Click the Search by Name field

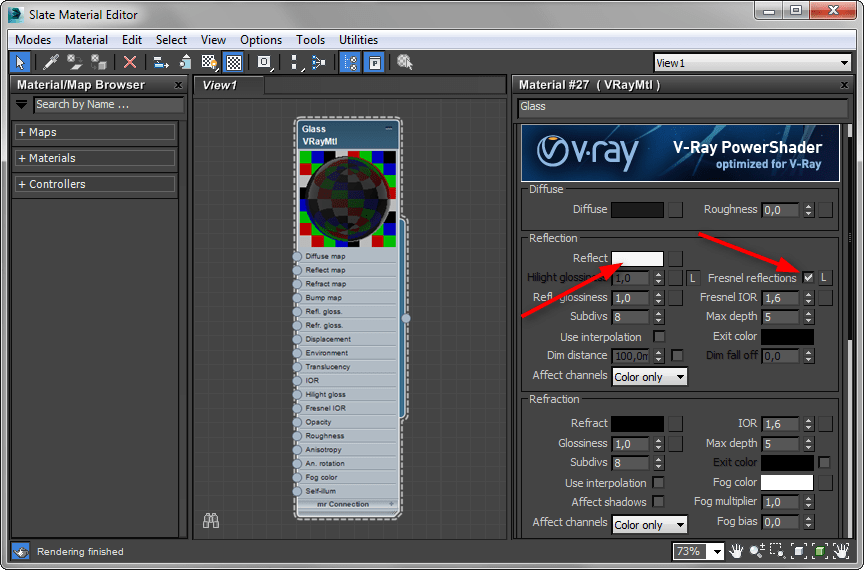tap(108, 104)
